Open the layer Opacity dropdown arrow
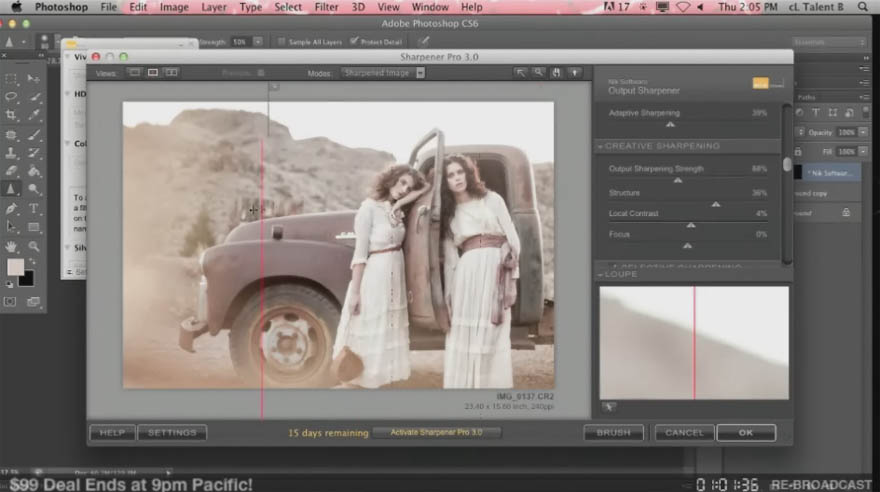 coord(863,132)
